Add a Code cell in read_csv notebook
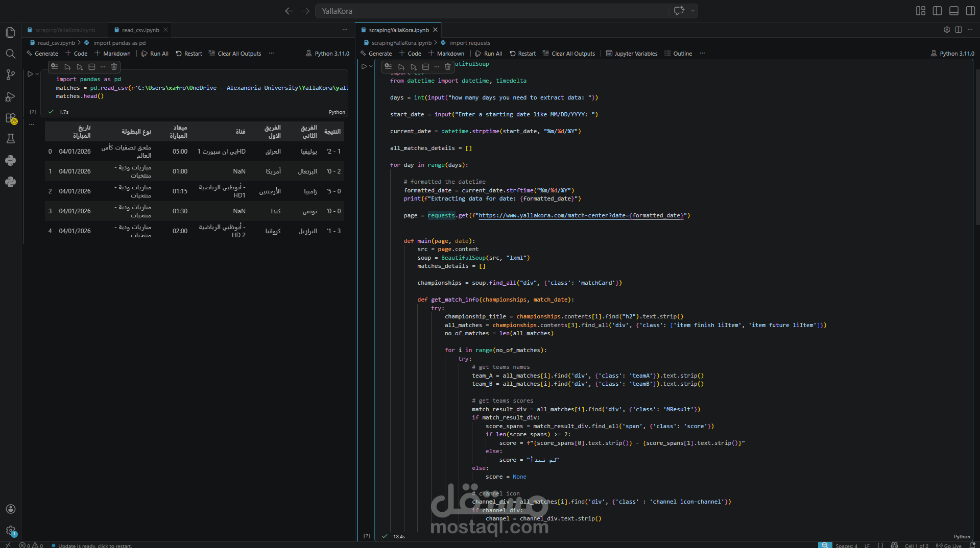Viewport: 980px width, 548px height. [x=76, y=54]
